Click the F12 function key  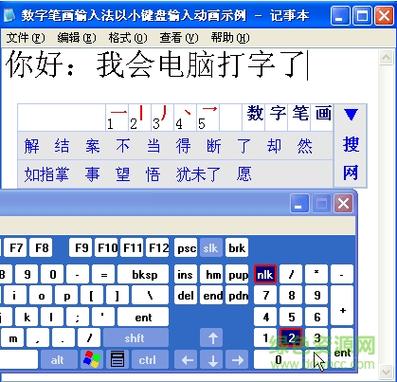[x=158, y=248]
